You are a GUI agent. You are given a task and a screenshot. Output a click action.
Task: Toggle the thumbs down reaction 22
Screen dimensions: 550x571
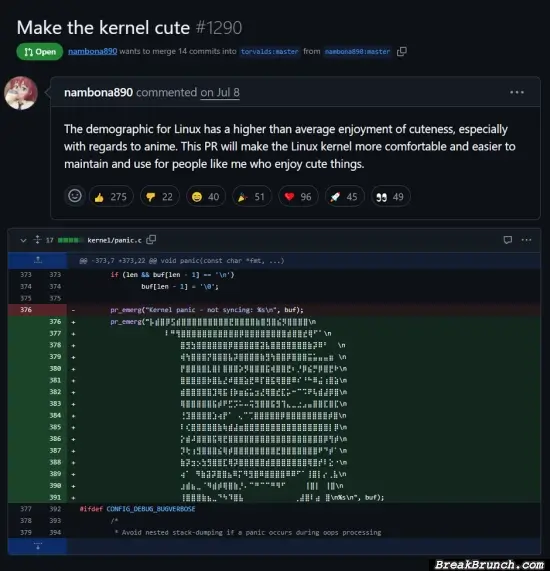[x=160, y=197]
